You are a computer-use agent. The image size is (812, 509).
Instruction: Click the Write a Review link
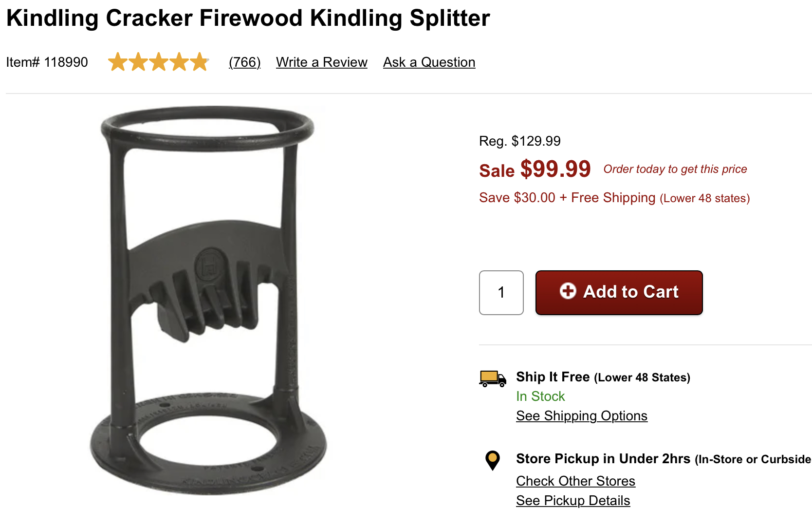click(x=321, y=62)
